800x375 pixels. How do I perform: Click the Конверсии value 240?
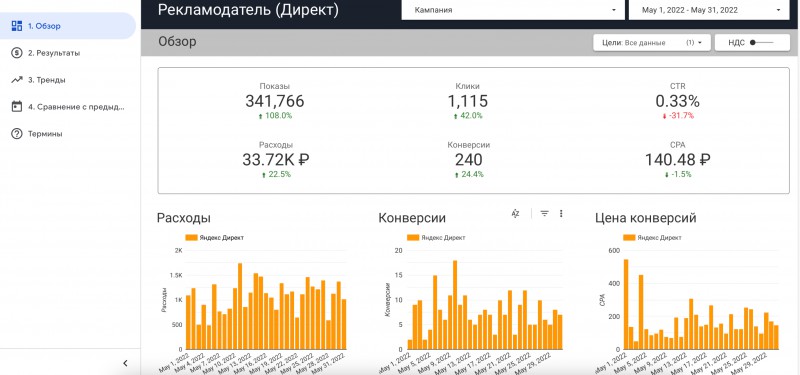click(x=468, y=160)
